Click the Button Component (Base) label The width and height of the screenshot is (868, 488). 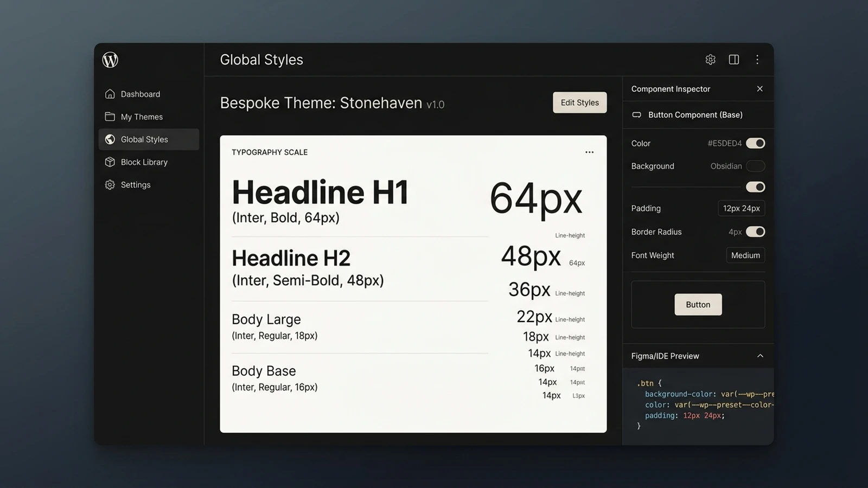695,115
